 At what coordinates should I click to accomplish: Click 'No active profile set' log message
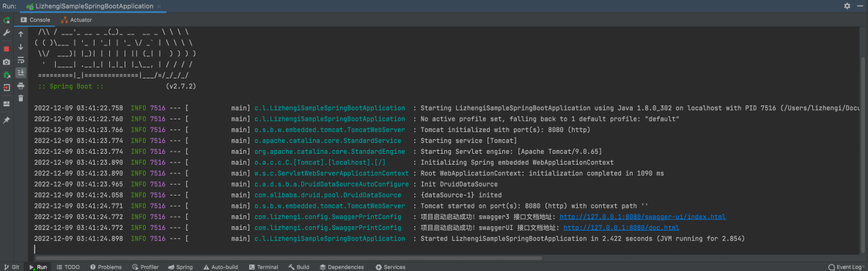coord(550,119)
